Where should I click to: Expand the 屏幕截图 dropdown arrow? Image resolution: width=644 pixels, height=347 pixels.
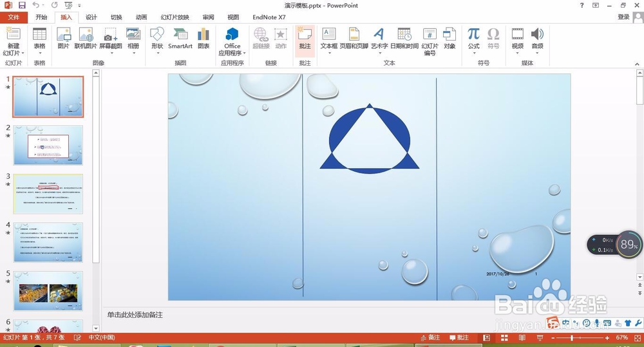(111, 53)
